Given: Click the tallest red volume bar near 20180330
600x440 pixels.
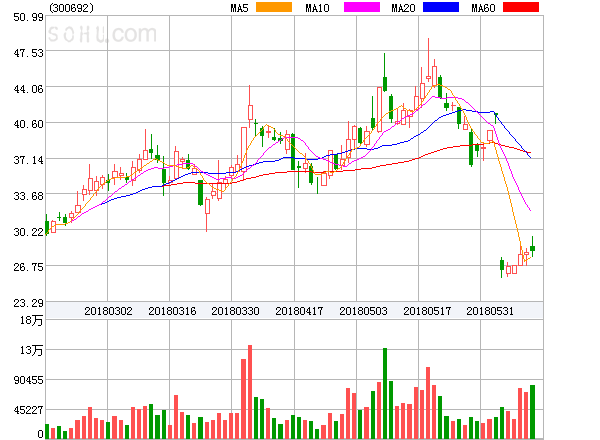Looking at the screenshot, I should [x=250, y=392].
